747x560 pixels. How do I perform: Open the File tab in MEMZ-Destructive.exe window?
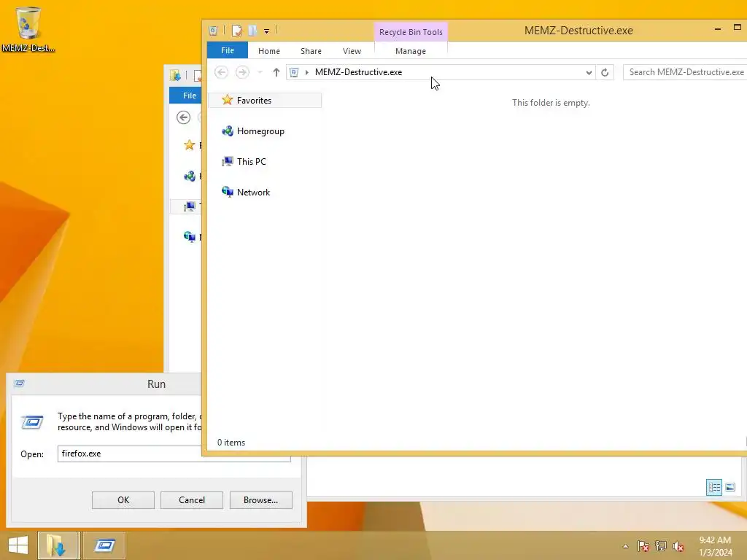tap(228, 50)
